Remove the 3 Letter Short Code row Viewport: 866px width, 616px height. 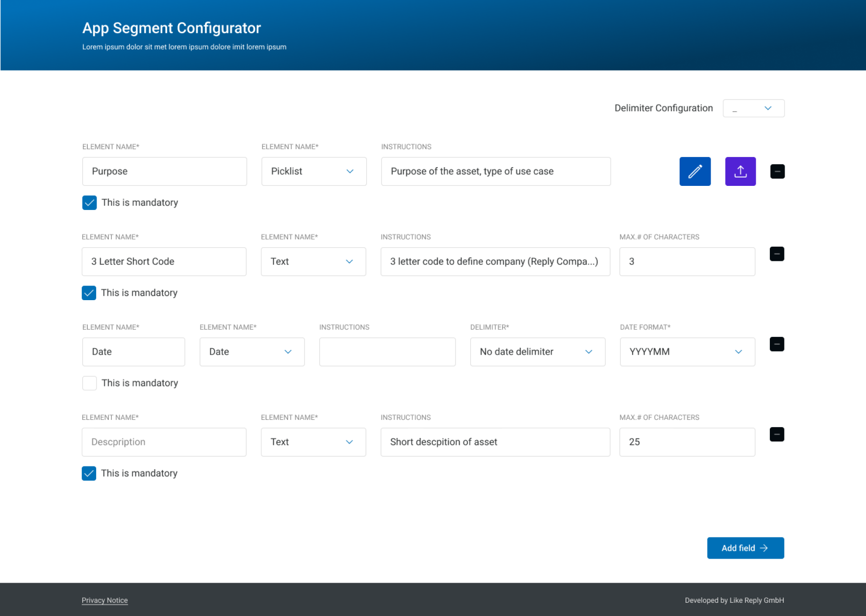777,254
